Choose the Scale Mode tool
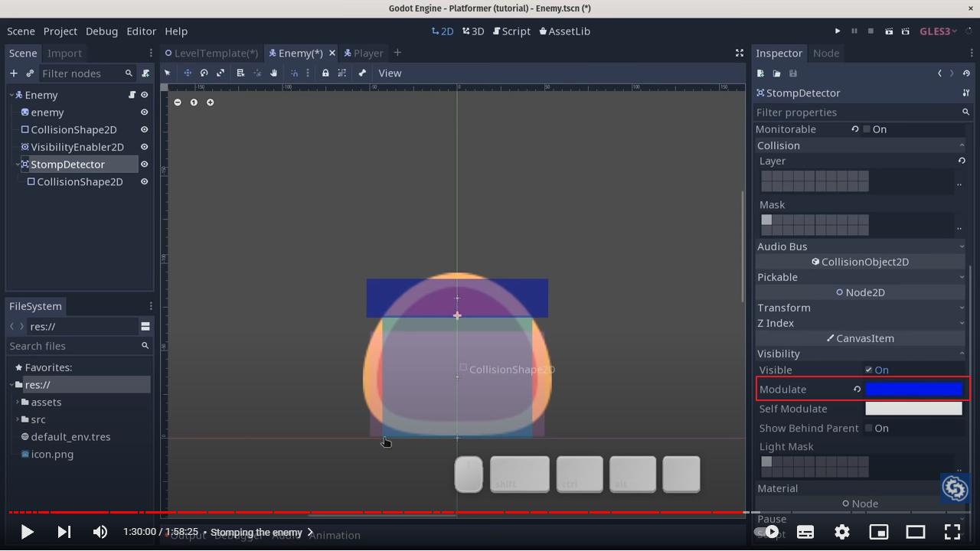Screen dimensions: 980x551 (220, 73)
